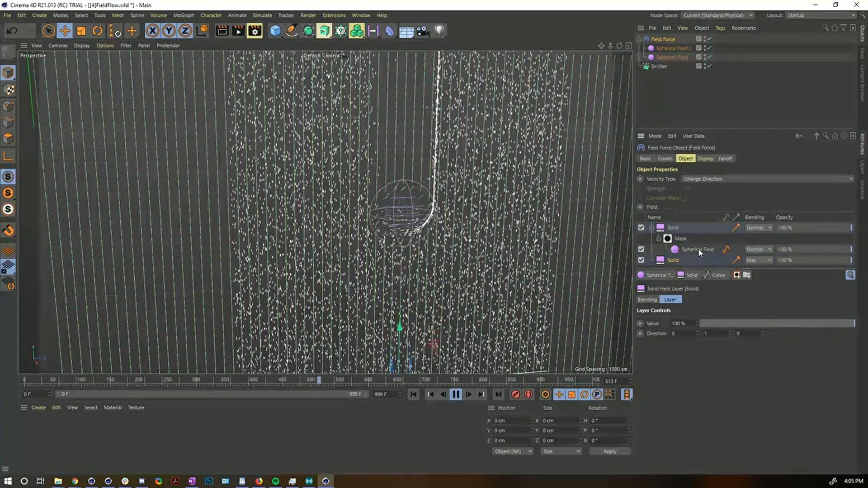Click the Material menu in Material Manager

113,408
